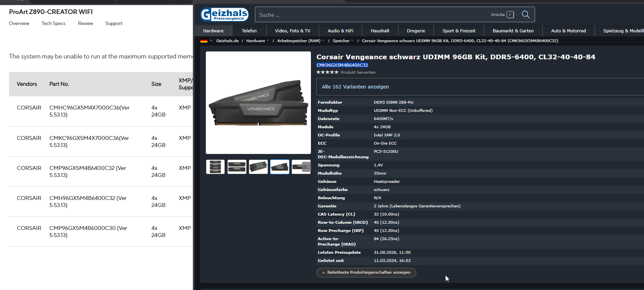644x290 pixels.
Task: Click the 'Size' column header
Action: [x=156, y=84]
